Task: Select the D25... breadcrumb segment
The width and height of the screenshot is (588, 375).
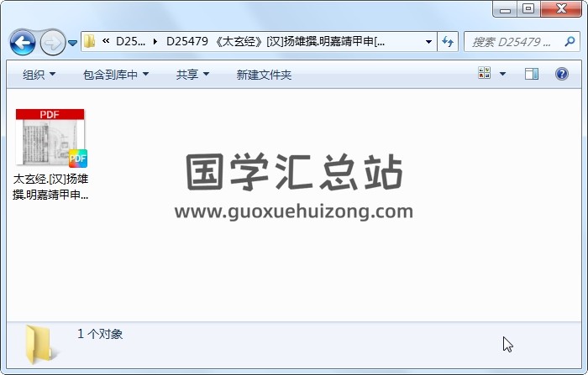Action: coord(130,41)
